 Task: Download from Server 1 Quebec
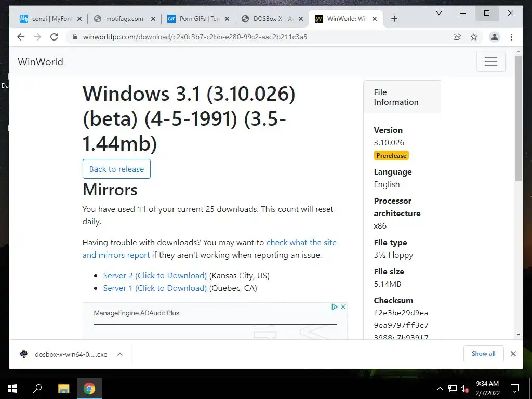tap(155, 288)
